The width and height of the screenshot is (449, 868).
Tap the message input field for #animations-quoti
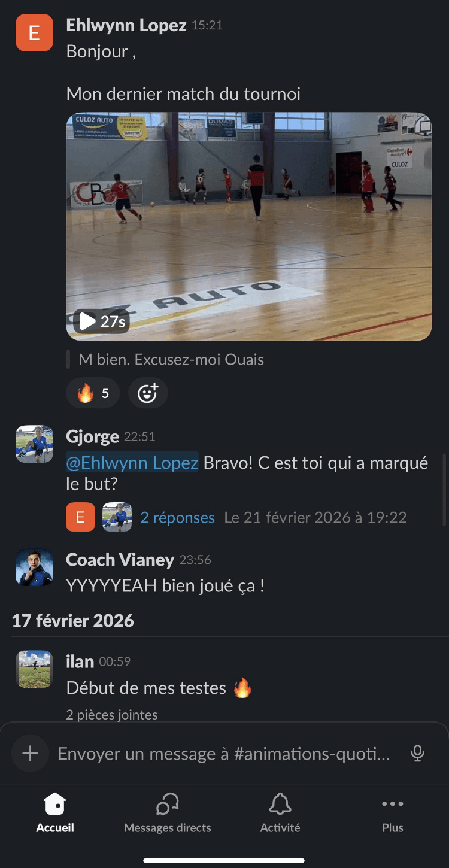click(224, 754)
